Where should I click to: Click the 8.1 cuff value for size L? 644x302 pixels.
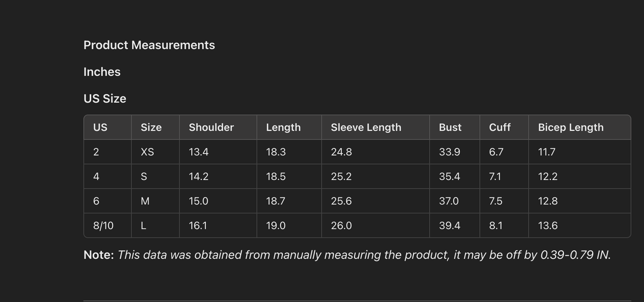[x=496, y=225]
